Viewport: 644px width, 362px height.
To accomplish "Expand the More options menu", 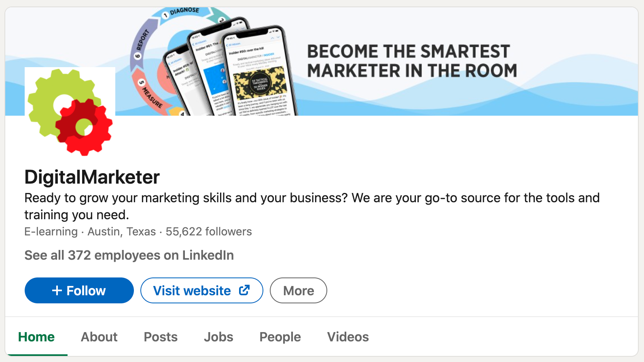I will coord(299,290).
